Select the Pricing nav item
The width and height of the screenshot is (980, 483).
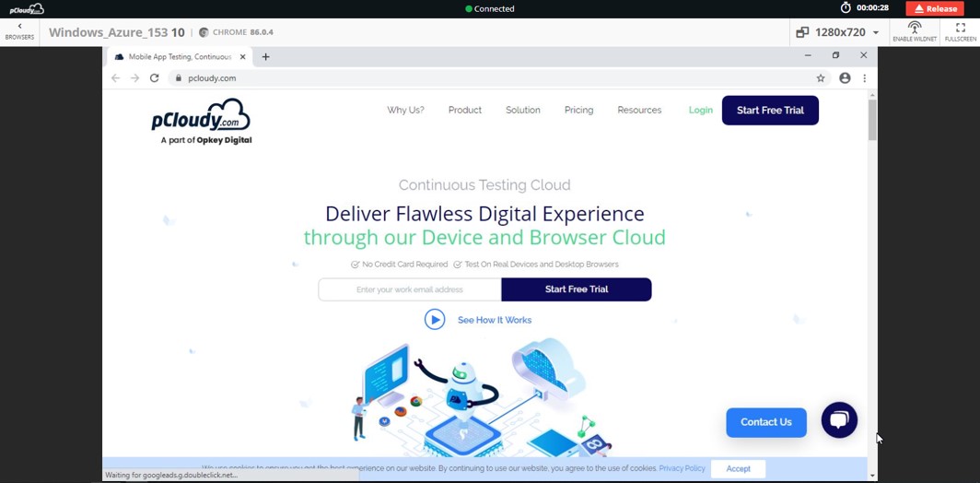point(578,110)
